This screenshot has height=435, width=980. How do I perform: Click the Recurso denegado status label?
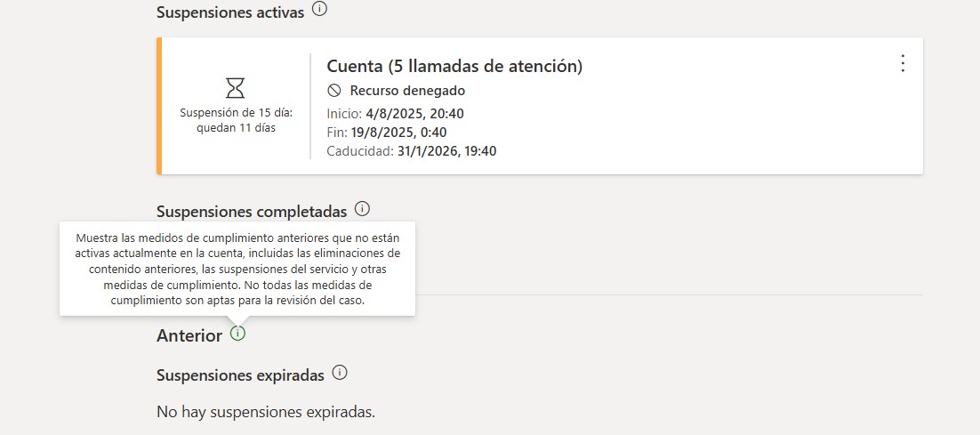coord(407,91)
